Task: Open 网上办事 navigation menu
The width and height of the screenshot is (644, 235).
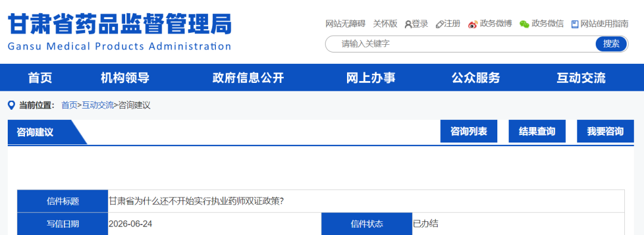Action: click(371, 78)
